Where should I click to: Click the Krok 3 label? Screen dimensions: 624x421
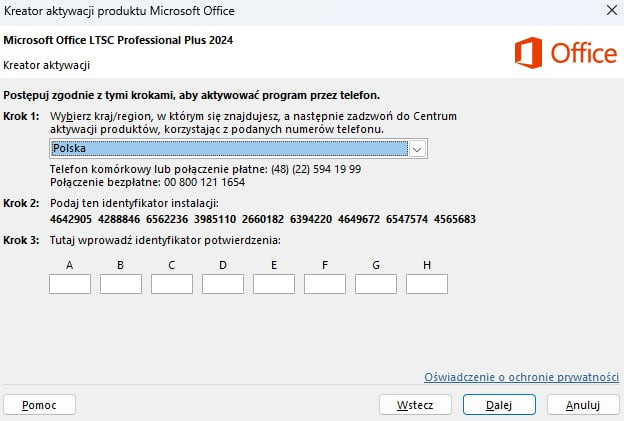click(21, 240)
